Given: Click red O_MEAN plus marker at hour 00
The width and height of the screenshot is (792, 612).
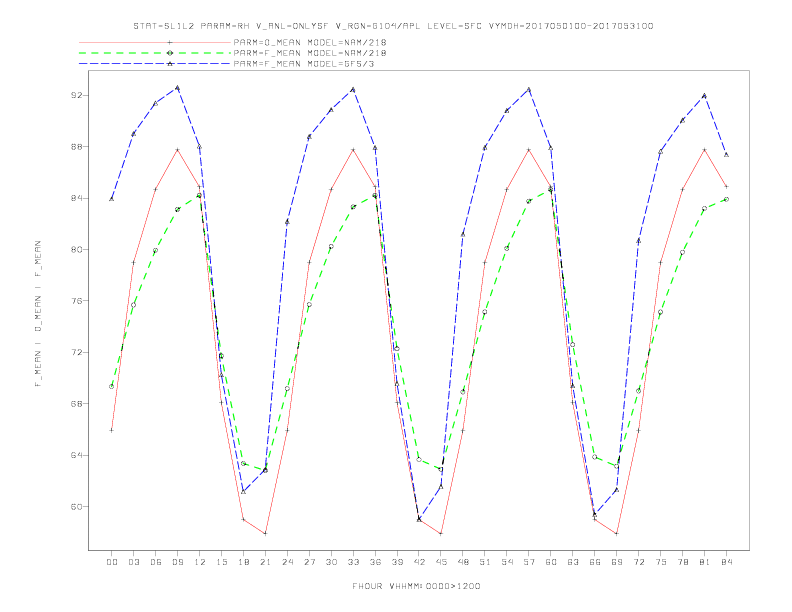Looking at the screenshot, I should pyautogui.click(x=112, y=430).
